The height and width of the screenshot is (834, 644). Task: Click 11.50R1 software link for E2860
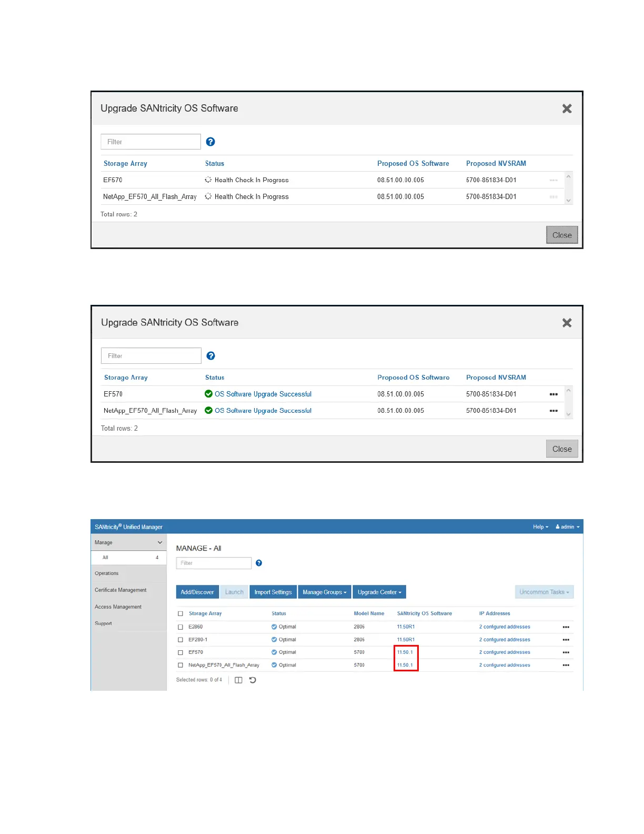click(x=406, y=627)
